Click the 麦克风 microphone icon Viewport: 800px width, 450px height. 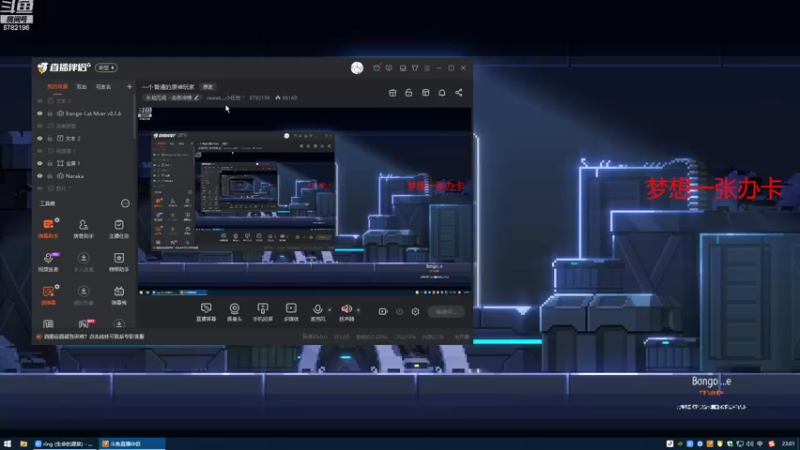tap(317, 309)
